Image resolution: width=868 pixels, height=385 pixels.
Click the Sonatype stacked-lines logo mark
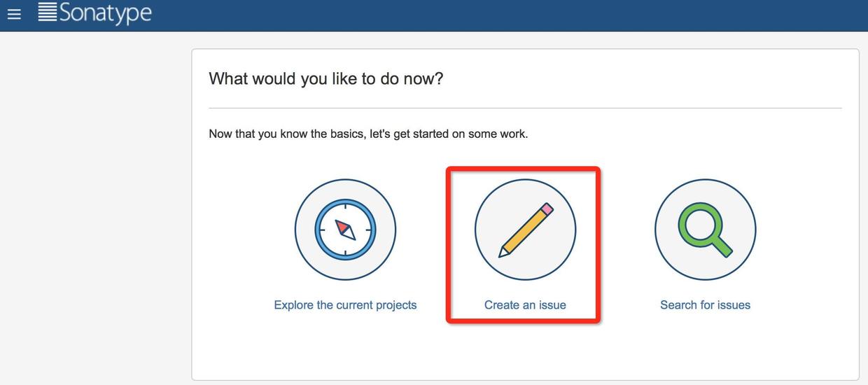pyautogui.click(x=47, y=12)
